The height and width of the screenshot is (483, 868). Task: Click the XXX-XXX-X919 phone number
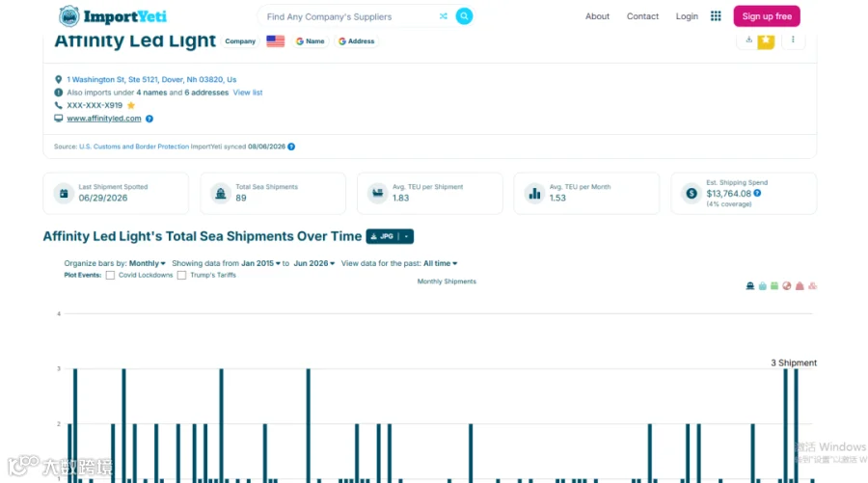pos(95,105)
